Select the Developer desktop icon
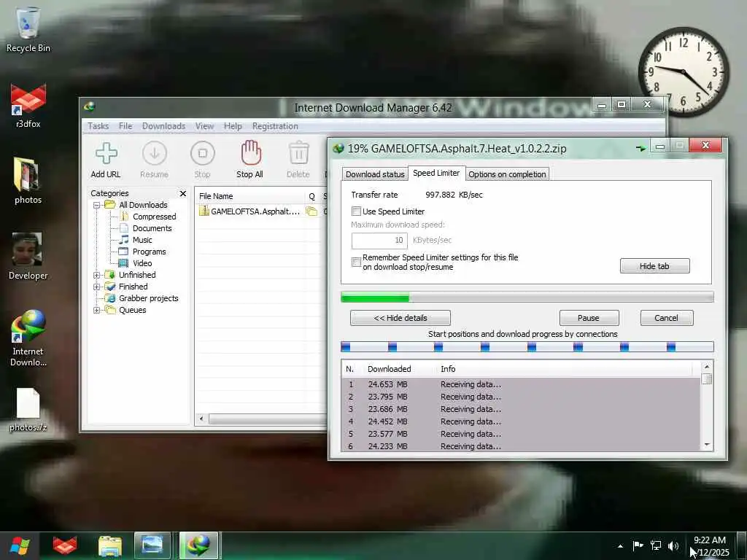Viewport: 747px width, 560px height. coord(28,256)
